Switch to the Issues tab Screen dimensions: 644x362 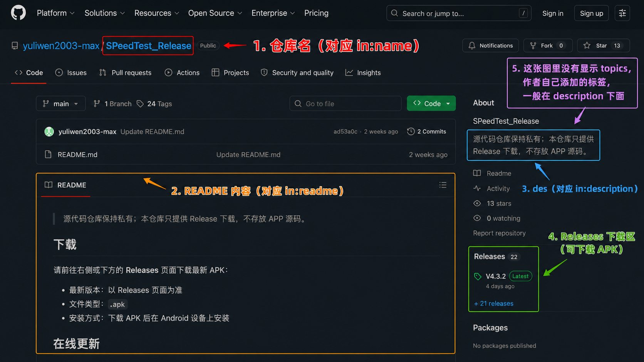(71, 73)
